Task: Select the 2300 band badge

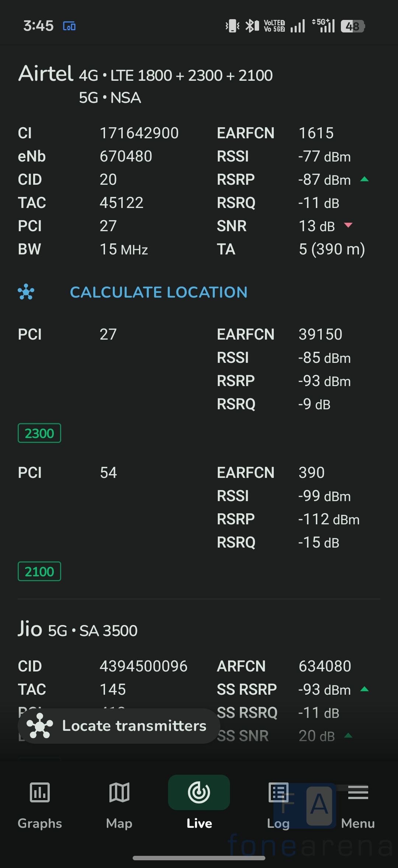Action: pyautogui.click(x=39, y=433)
